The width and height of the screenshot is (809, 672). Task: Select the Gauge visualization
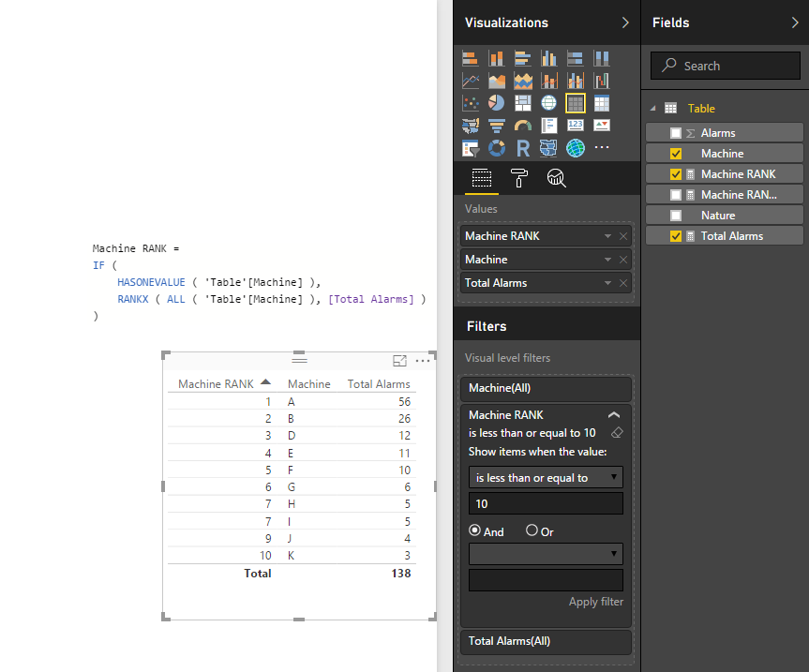523,126
